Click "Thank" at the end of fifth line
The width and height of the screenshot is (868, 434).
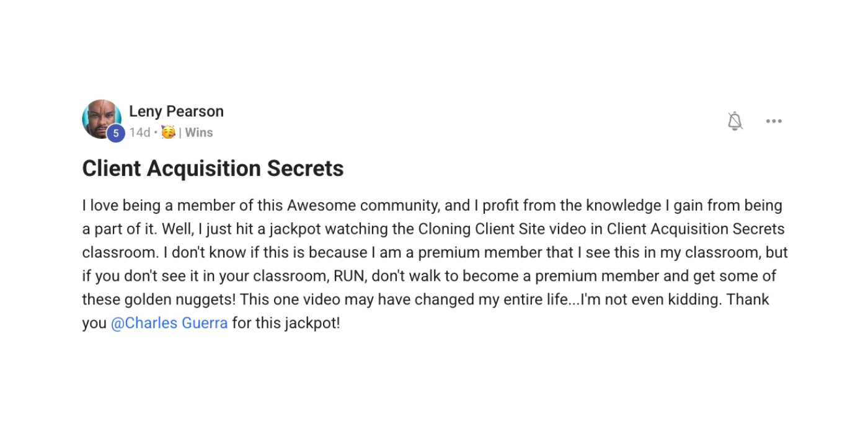pyautogui.click(x=748, y=299)
